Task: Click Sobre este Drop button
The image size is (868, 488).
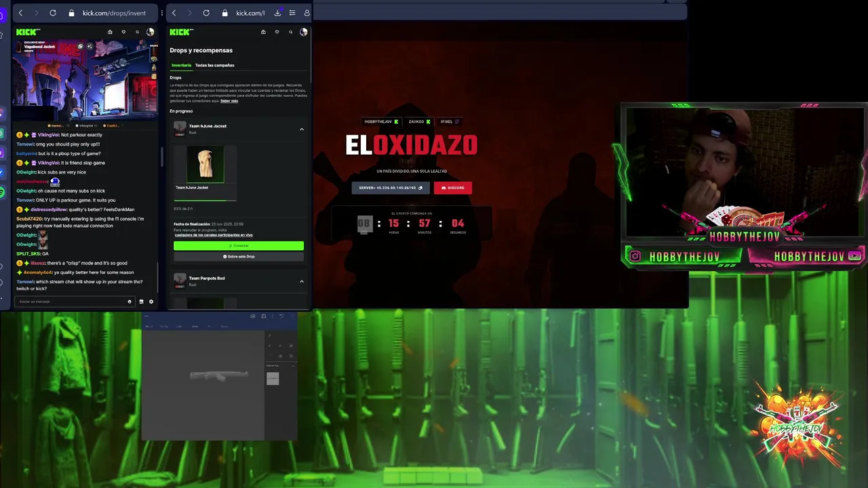Action: (239, 256)
